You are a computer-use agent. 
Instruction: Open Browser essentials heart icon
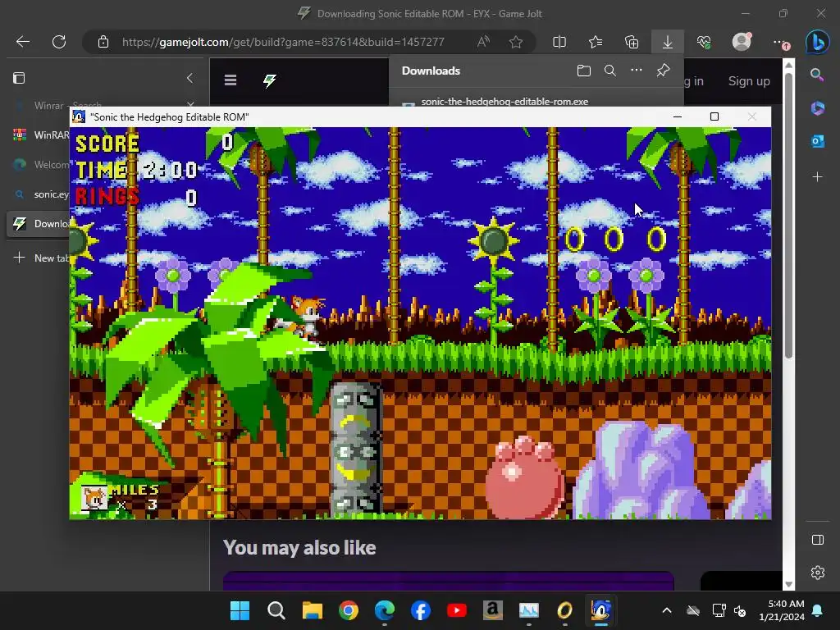704,42
